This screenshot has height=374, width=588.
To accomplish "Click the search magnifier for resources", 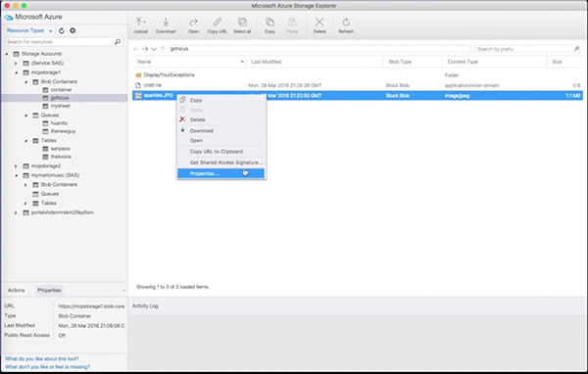I will pyautogui.click(x=118, y=41).
